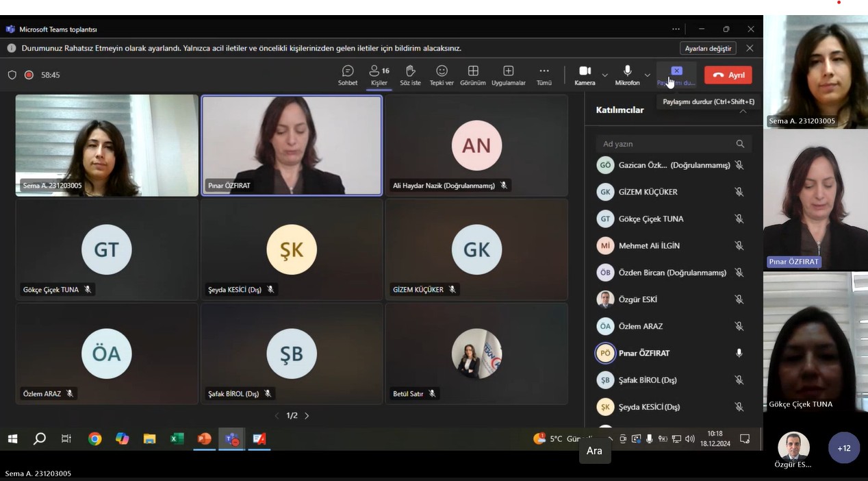Viewport: 868px width, 481px height.
Task: Click the Ayrıl leave button
Action: click(x=728, y=75)
